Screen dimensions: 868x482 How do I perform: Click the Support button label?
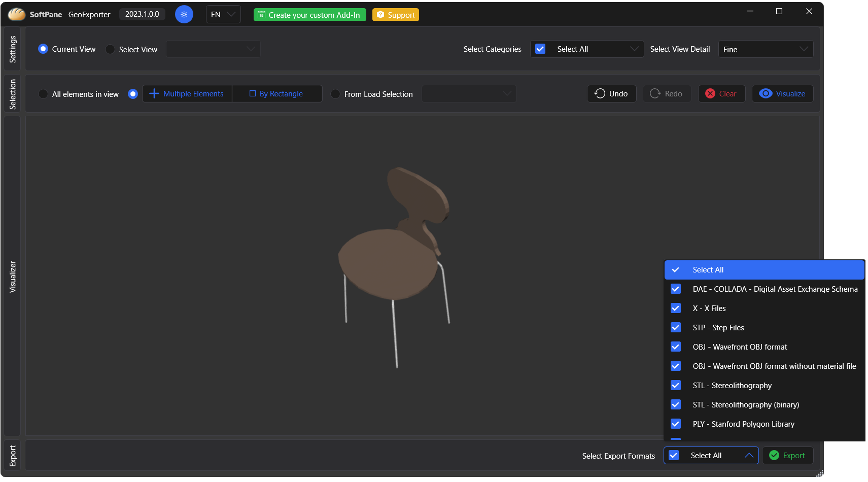click(x=401, y=15)
